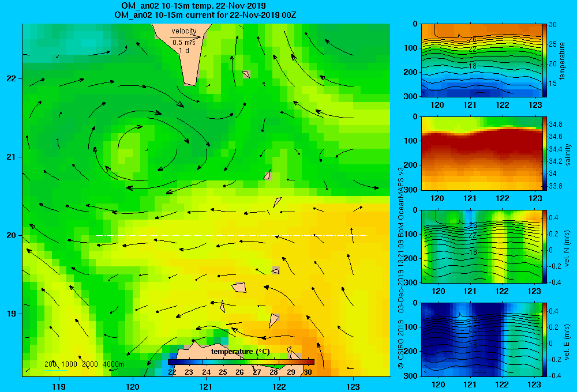Click the "03-Dec-2019 13:21:09" timestamp text
577x392 pixels.
[401, 272]
